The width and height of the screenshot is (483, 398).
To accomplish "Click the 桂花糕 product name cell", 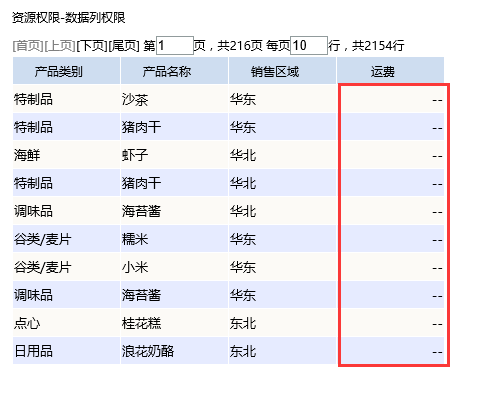I will point(174,323).
